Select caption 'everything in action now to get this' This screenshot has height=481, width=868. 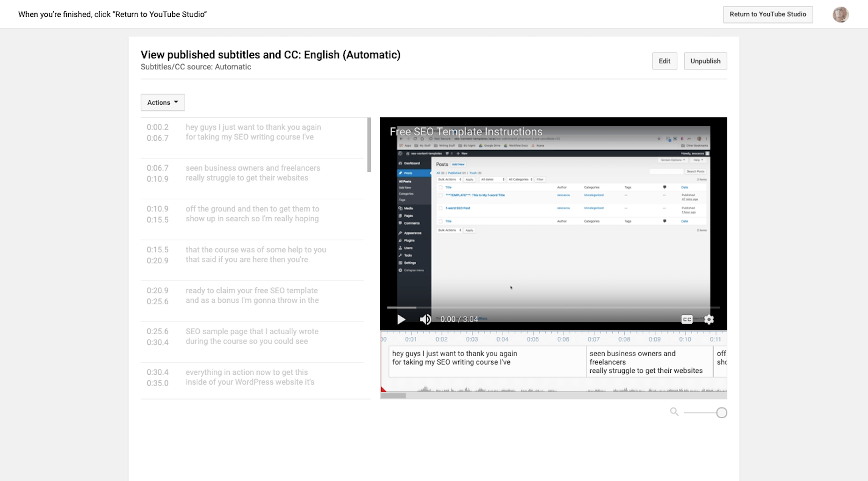click(253, 380)
